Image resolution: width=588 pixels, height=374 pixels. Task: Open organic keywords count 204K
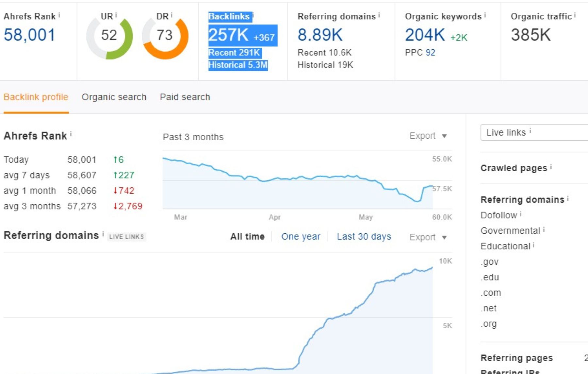pyautogui.click(x=425, y=35)
